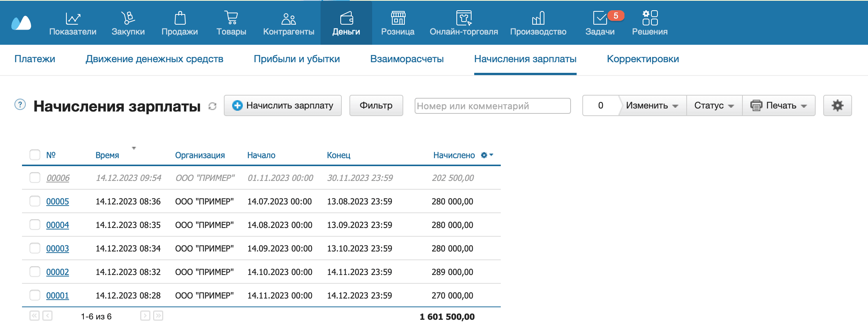The height and width of the screenshot is (330, 868).
Task: Switch to Движение денежных средств tab
Action: coord(154,59)
